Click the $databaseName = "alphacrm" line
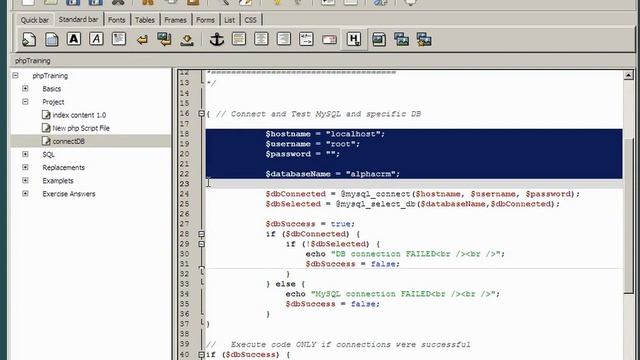Image resolution: width=640 pixels, height=360 pixels. click(332, 174)
